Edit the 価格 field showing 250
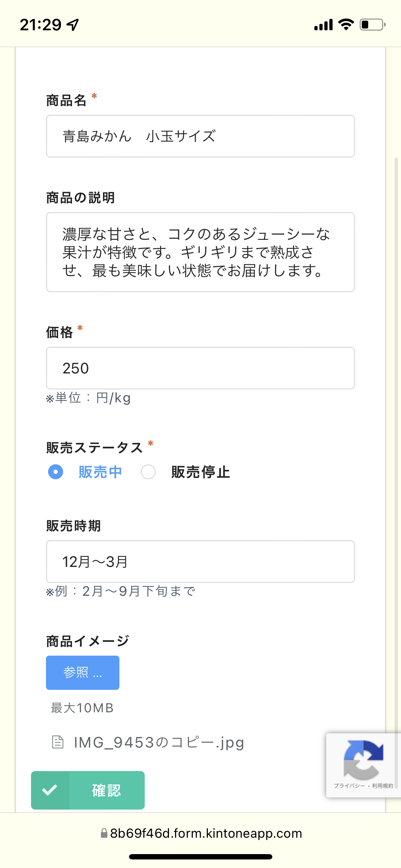The height and width of the screenshot is (868, 401). pyautogui.click(x=200, y=368)
